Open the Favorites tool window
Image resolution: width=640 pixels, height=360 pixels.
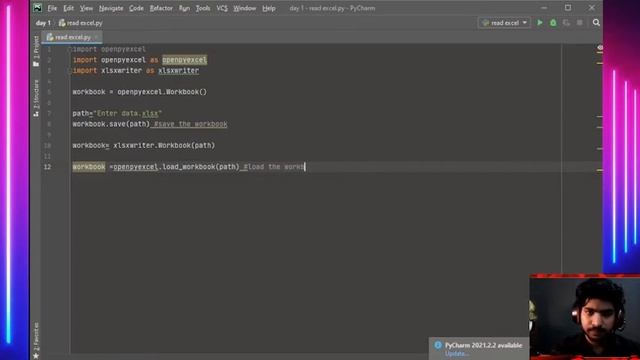click(x=36, y=341)
